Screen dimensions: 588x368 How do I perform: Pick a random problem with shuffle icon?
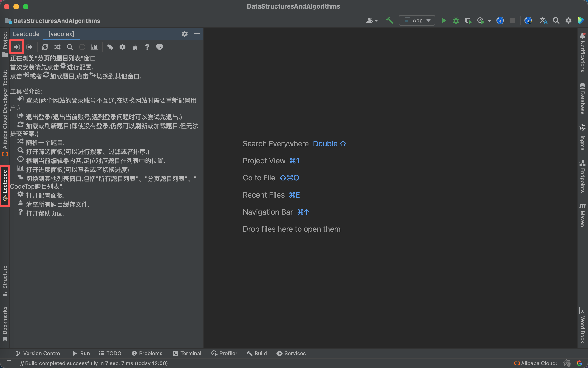coord(57,47)
